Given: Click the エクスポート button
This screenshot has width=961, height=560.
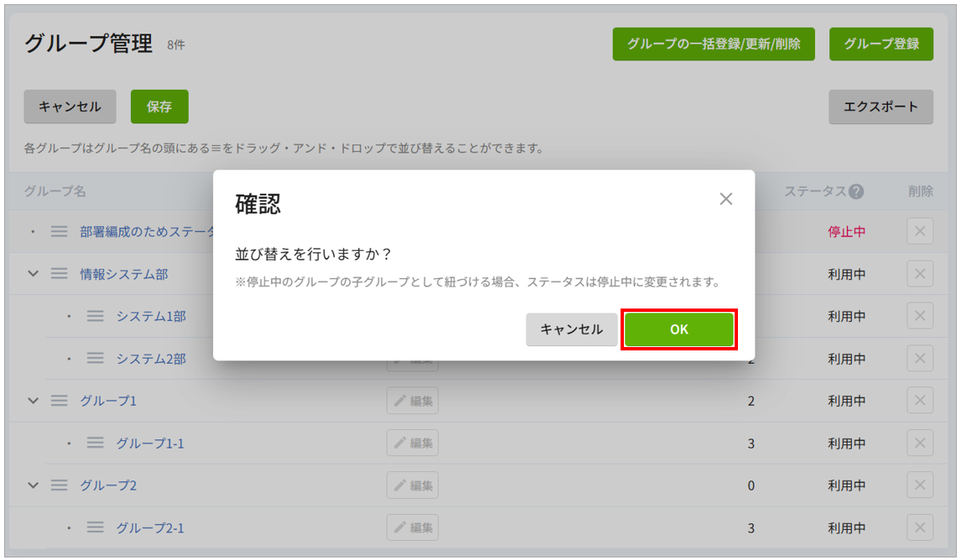Looking at the screenshot, I should click(880, 106).
